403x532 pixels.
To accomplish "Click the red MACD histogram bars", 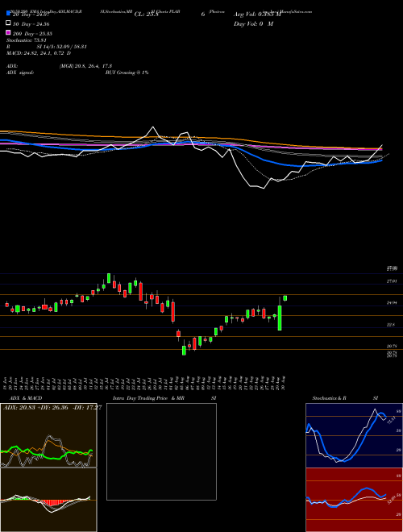I will tap(53, 502).
